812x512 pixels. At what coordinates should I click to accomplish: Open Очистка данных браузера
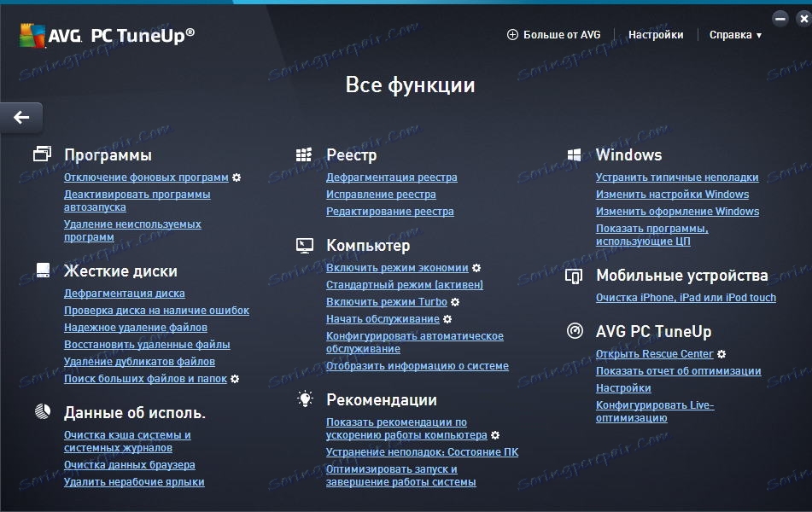[130, 465]
